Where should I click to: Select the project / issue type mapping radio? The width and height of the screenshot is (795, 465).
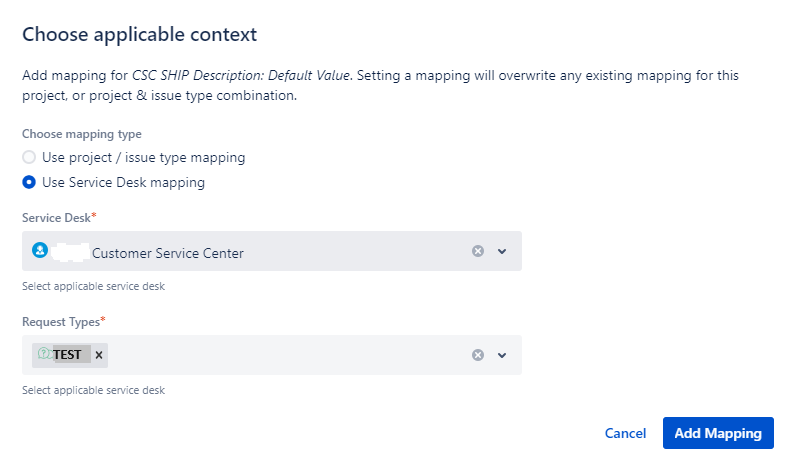click(29, 157)
